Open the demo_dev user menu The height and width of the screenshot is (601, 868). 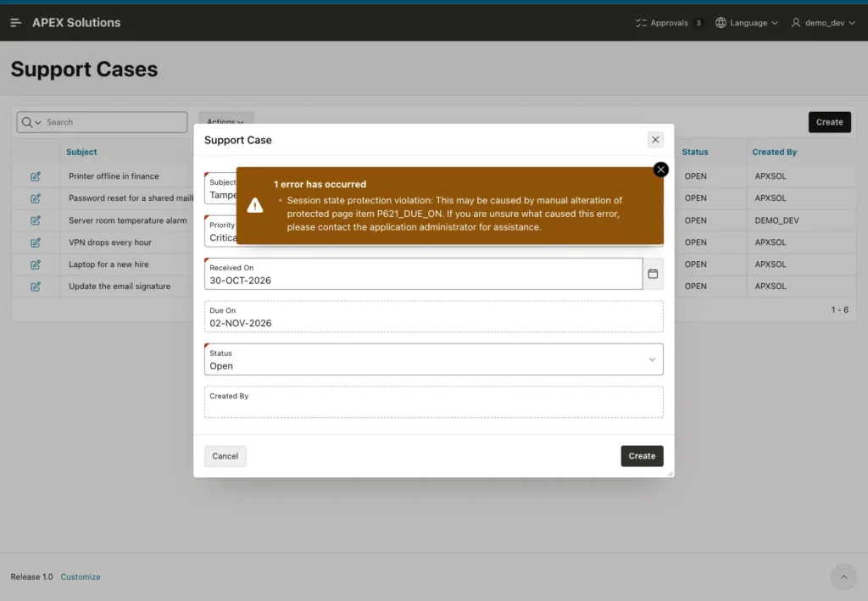coord(823,23)
